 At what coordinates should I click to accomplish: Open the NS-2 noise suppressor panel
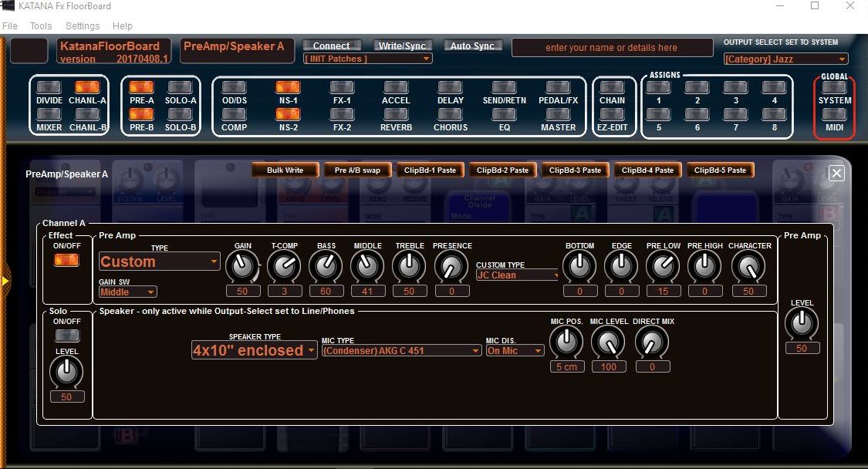click(288, 114)
